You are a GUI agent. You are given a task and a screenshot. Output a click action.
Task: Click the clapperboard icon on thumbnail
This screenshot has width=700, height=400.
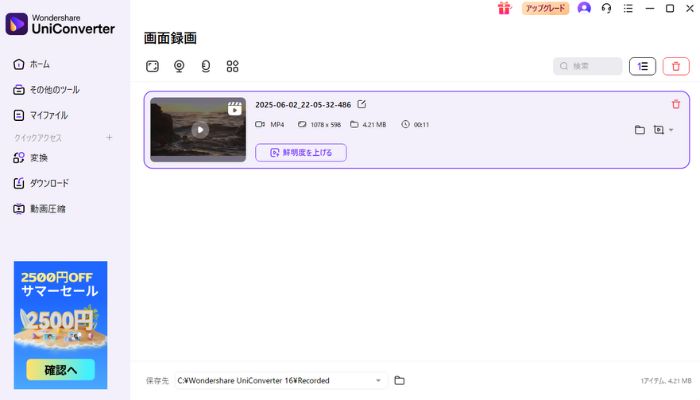(x=234, y=108)
